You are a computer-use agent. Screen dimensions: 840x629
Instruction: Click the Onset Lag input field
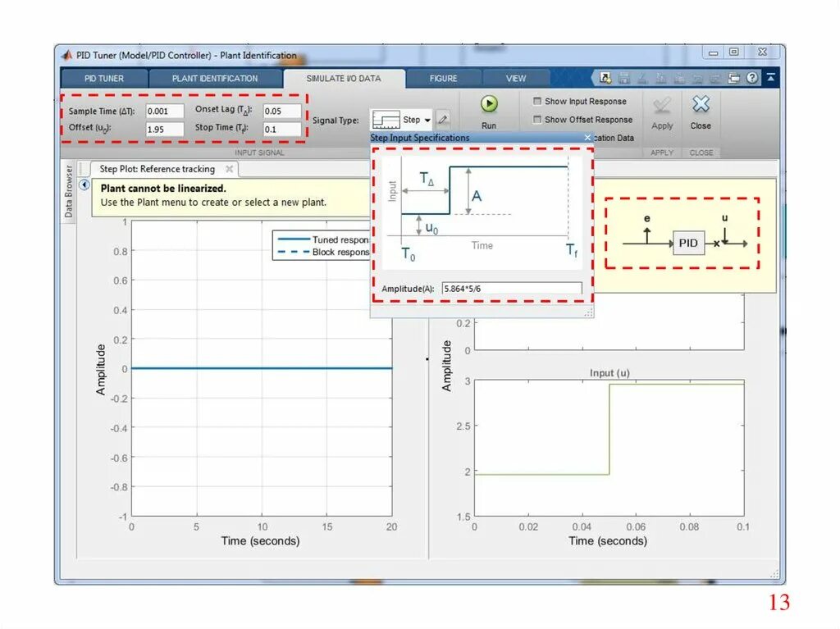pos(282,111)
